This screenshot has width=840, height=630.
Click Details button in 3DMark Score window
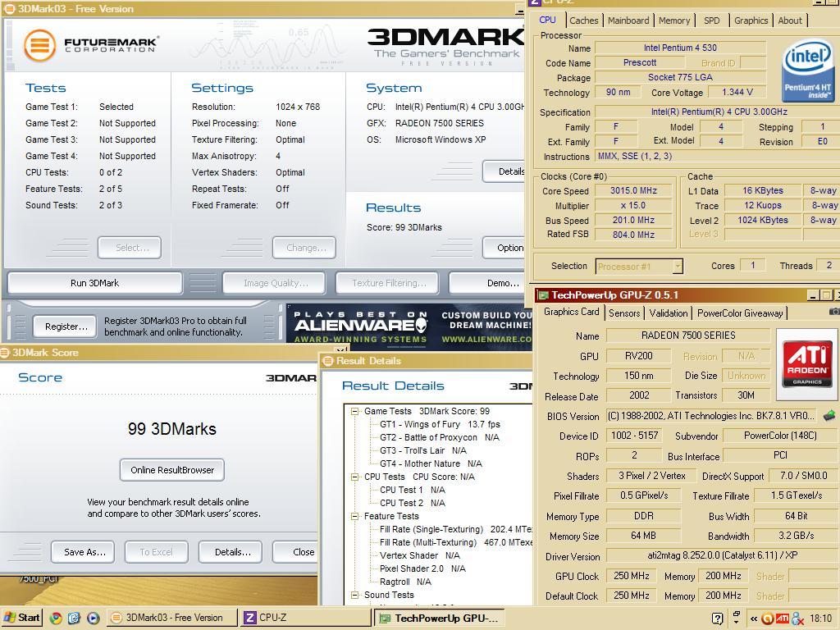click(x=231, y=552)
